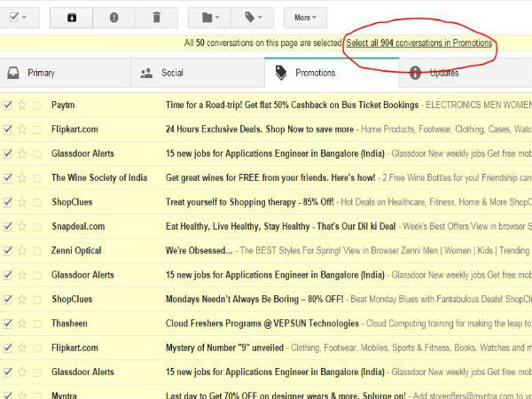Star the Paytm email
The height and width of the screenshot is (399, 532).
(22, 106)
